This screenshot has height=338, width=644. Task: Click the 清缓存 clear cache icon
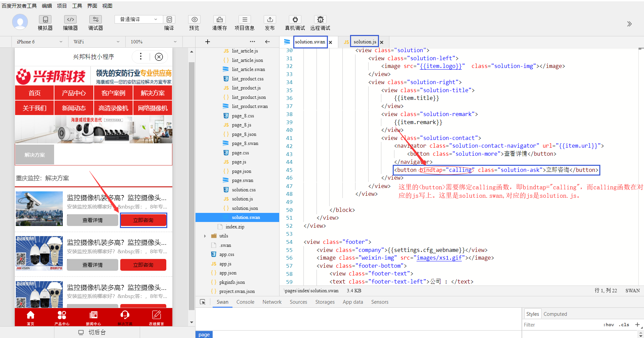point(219,20)
